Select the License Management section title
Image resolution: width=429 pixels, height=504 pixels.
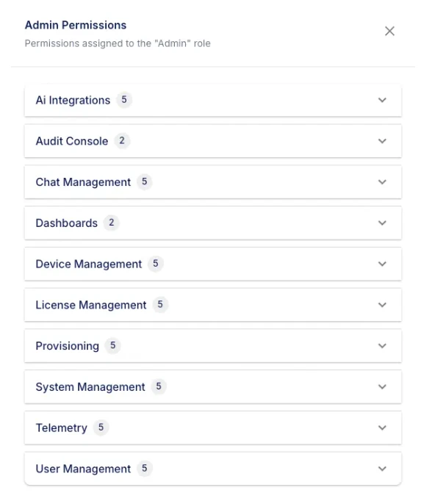point(91,305)
